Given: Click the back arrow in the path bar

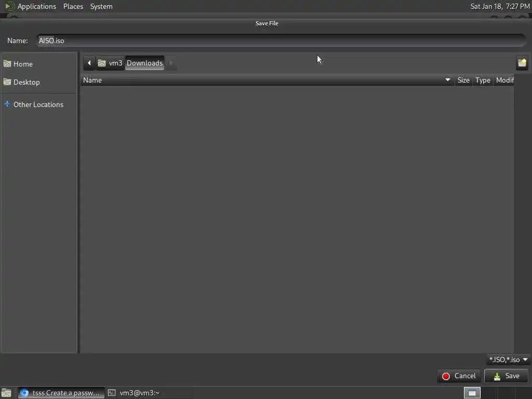Looking at the screenshot, I should click(x=89, y=63).
